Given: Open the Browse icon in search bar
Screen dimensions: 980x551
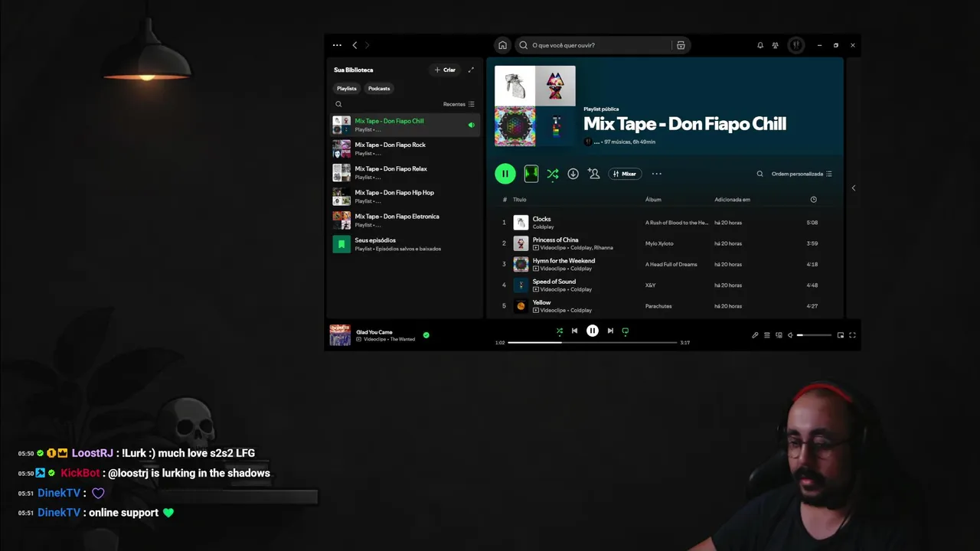Looking at the screenshot, I should click(x=681, y=45).
